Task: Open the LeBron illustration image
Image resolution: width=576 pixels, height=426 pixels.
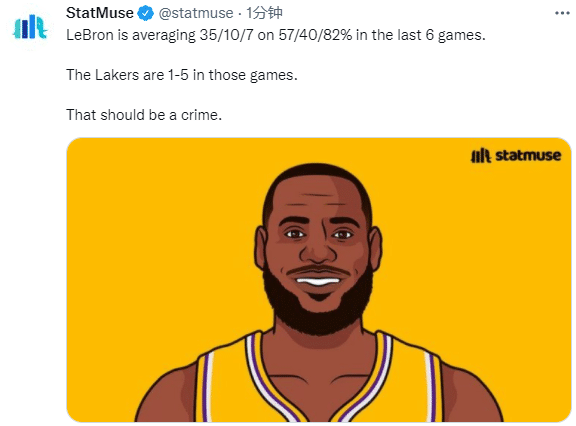Action: (318, 280)
